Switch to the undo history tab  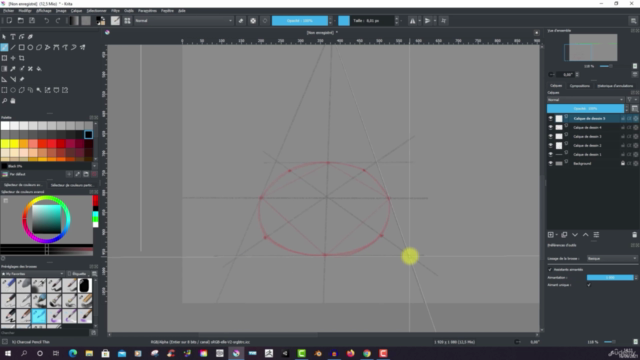click(615, 86)
